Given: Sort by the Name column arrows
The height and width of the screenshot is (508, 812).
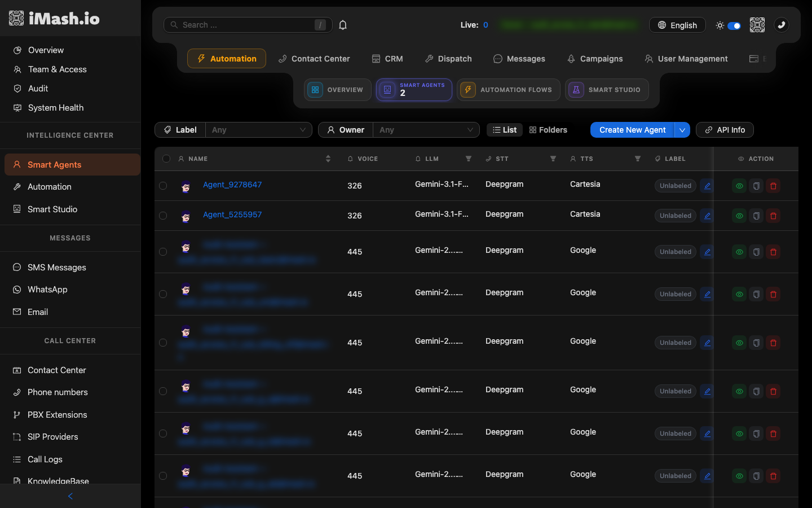Looking at the screenshot, I should click(x=328, y=159).
